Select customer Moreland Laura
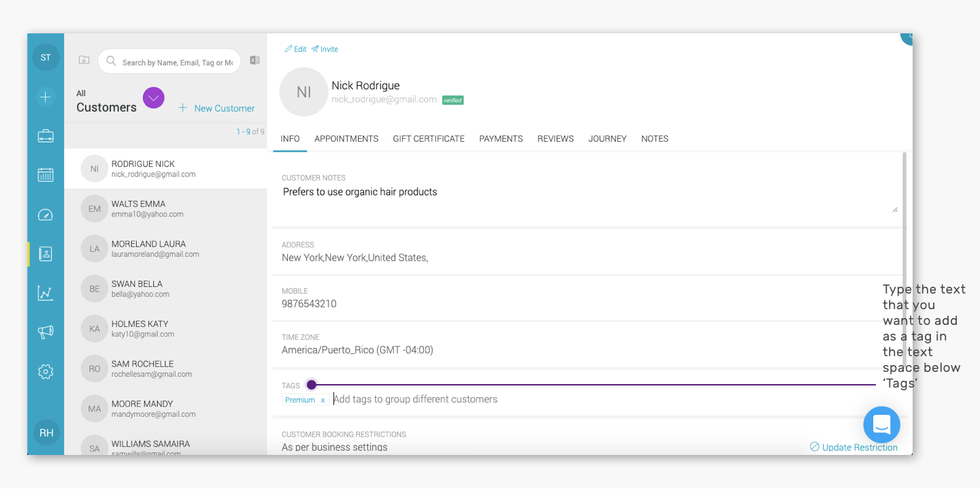Viewport: 980px width, 489px height. 165,249
